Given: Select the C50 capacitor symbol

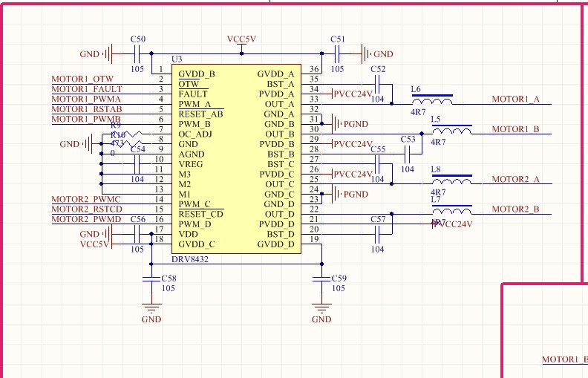Looking at the screenshot, I should coord(137,54).
